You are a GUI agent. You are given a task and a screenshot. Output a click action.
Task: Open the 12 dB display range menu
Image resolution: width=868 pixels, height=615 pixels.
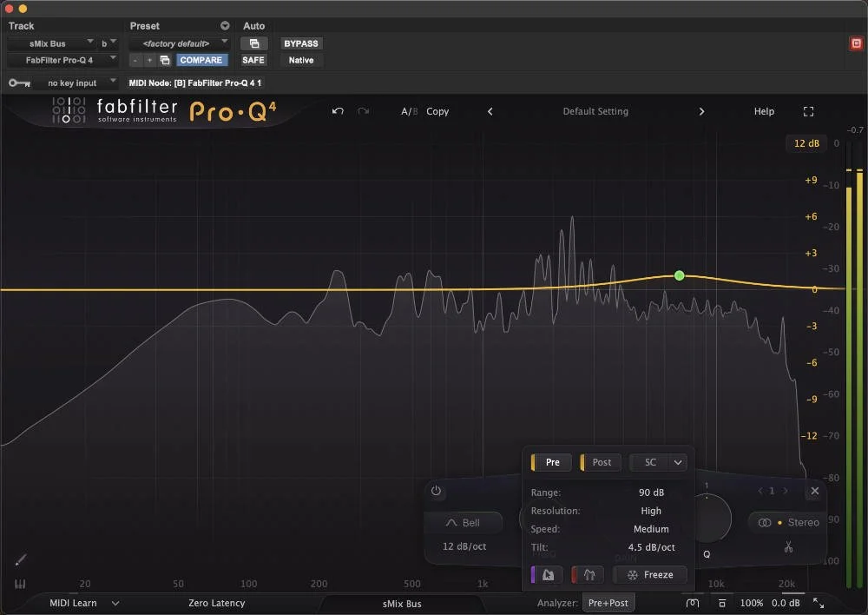pyautogui.click(x=806, y=143)
